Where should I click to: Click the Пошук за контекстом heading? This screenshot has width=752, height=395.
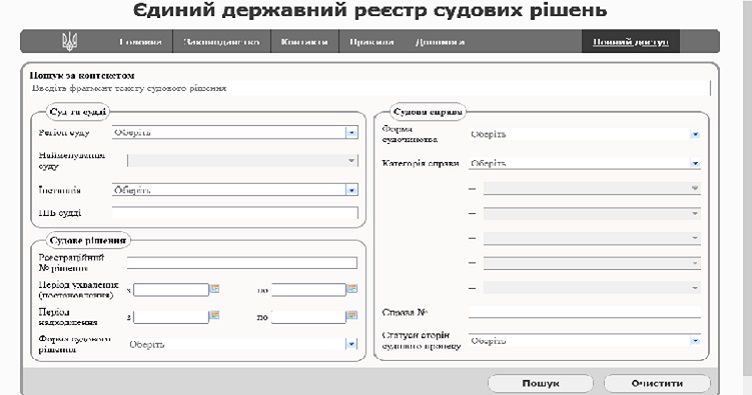(x=82, y=75)
